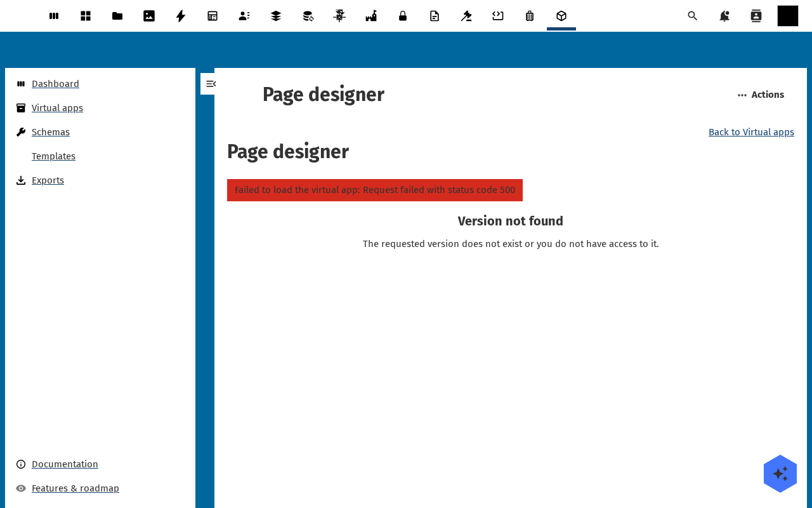
Task: Open Templates in the sidebar
Action: pyautogui.click(x=53, y=156)
